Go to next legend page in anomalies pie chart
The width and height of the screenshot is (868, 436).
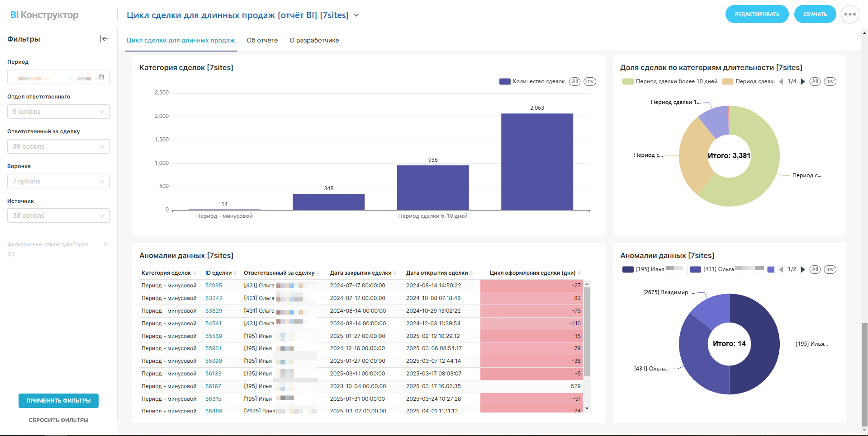coord(803,270)
